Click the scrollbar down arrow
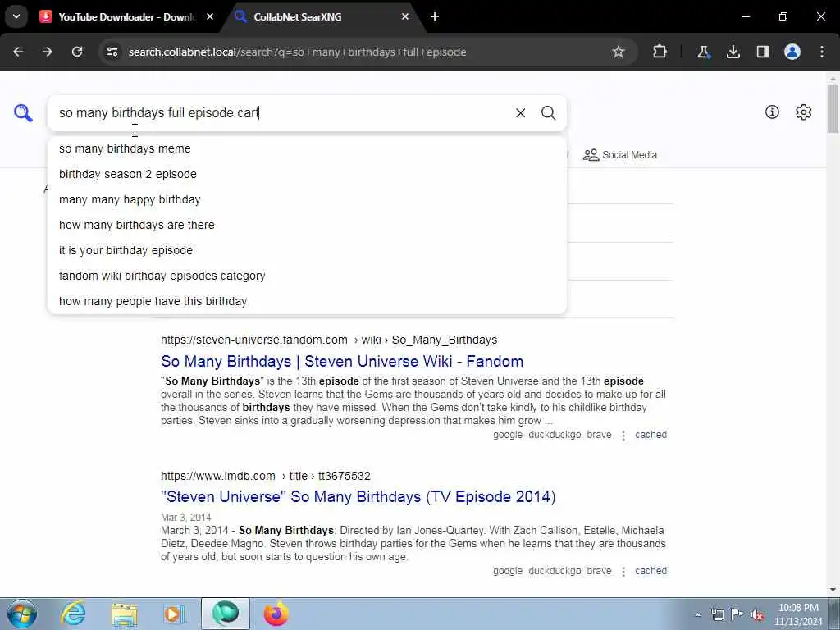Viewport: 840px width, 630px height. pyautogui.click(x=833, y=590)
